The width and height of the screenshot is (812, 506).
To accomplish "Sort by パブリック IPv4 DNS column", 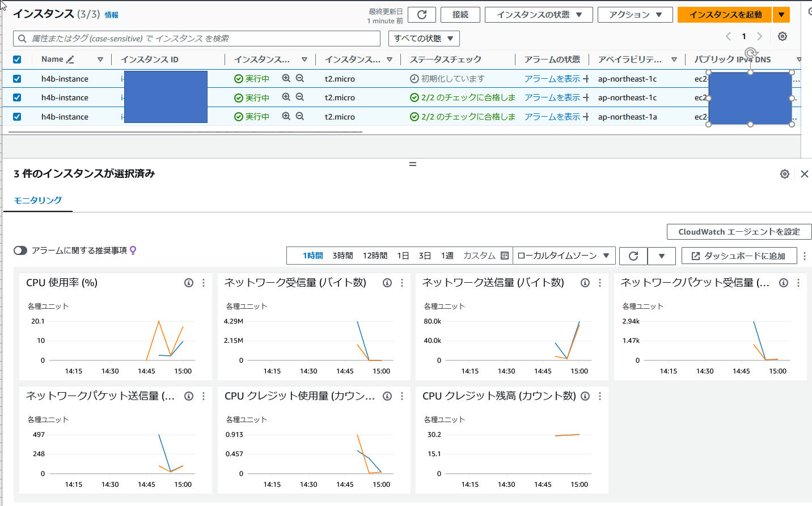I will [x=799, y=59].
